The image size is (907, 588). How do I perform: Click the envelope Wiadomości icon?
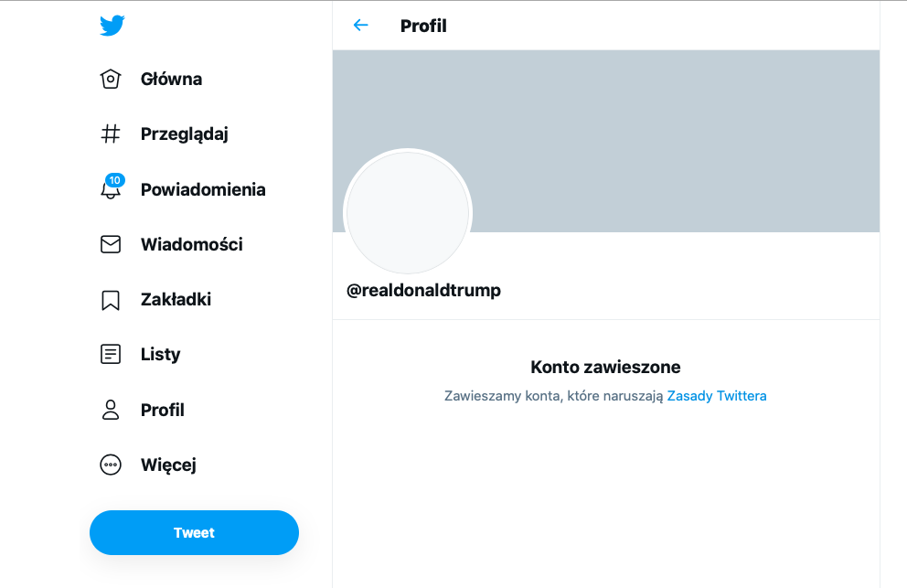(x=111, y=245)
